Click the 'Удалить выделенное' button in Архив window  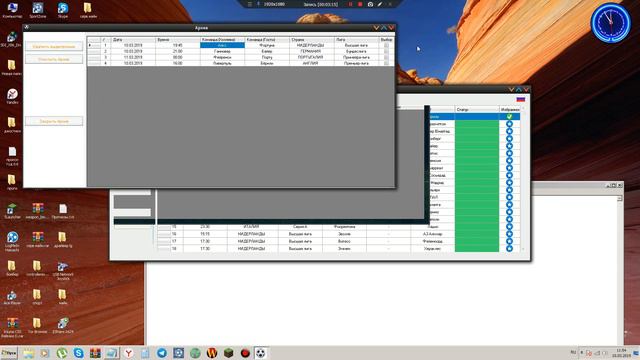(54, 47)
